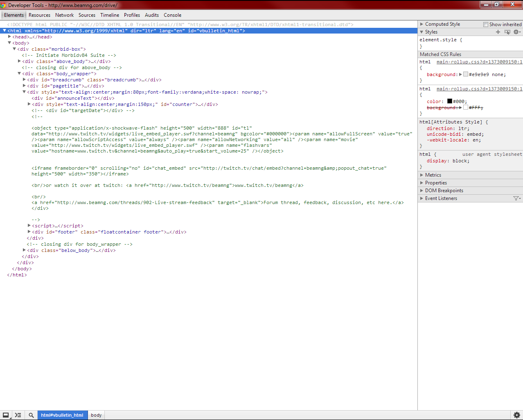Expand the Properties section
This screenshot has width=523, height=420.
click(x=422, y=183)
